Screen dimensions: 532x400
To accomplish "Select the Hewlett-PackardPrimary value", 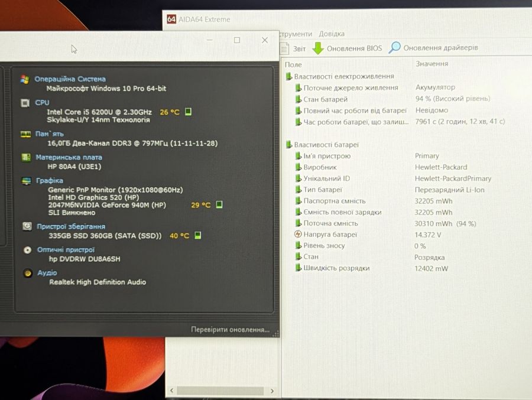I will click(x=453, y=178).
